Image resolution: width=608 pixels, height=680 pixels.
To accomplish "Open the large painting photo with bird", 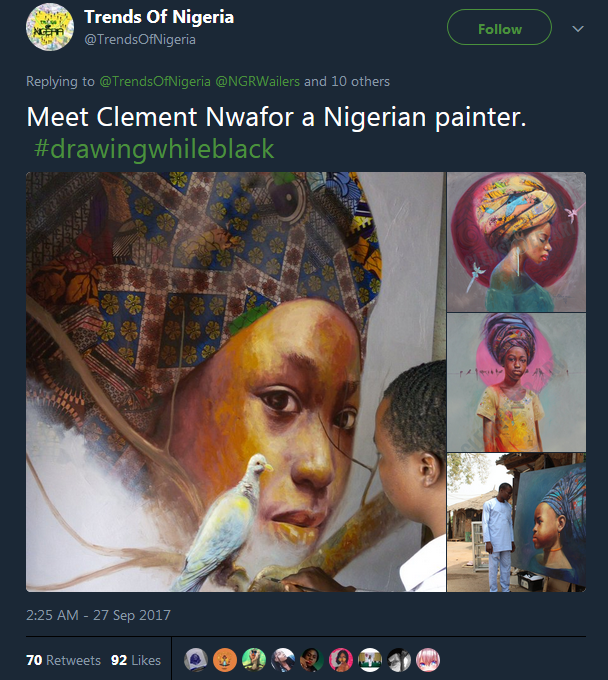I will point(235,381).
